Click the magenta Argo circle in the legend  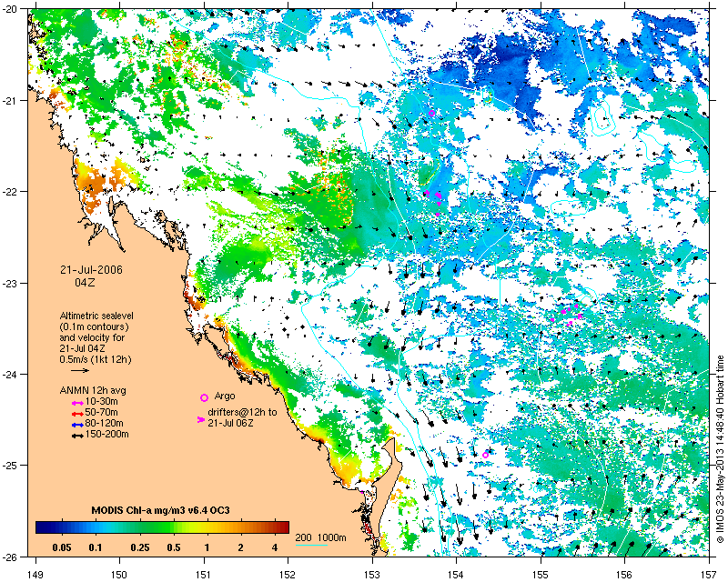[204, 397]
